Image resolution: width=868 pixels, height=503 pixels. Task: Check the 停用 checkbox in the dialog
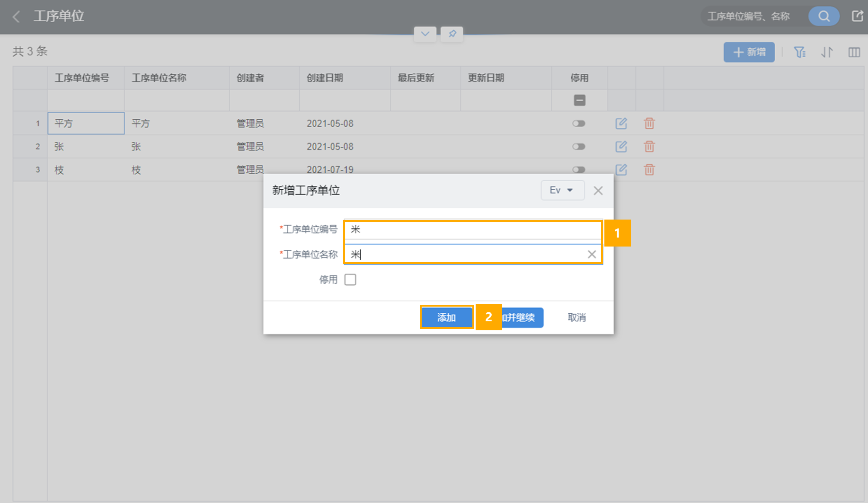point(350,280)
